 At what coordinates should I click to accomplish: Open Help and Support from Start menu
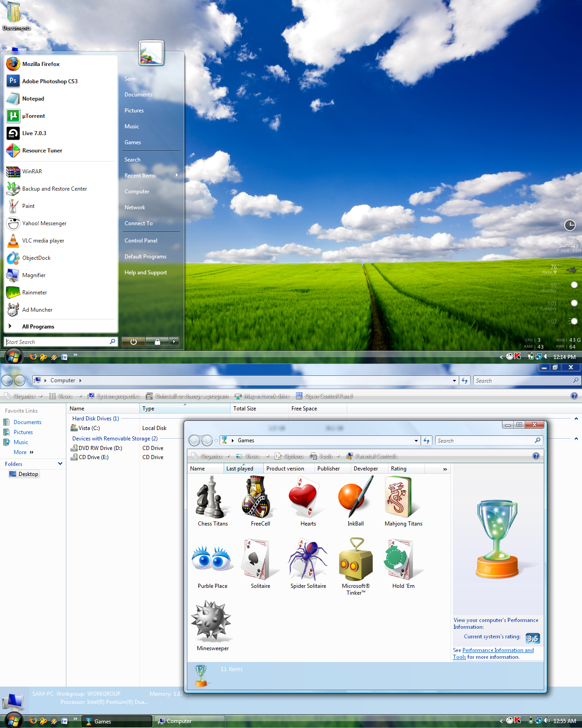pyautogui.click(x=145, y=273)
